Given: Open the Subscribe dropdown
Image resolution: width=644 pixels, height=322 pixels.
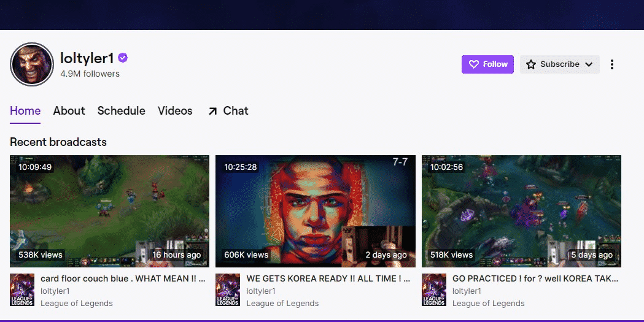Looking at the screenshot, I should click(560, 64).
